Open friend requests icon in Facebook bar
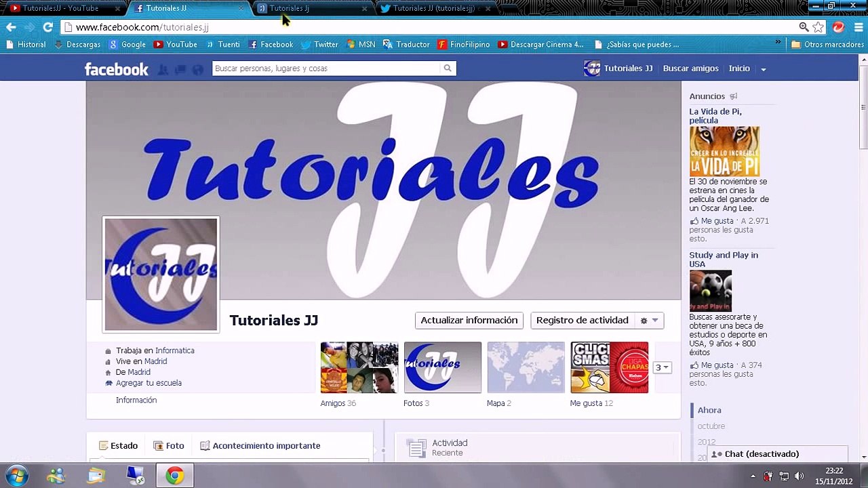This screenshot has width=868, height=488. (x=163, y=69)
